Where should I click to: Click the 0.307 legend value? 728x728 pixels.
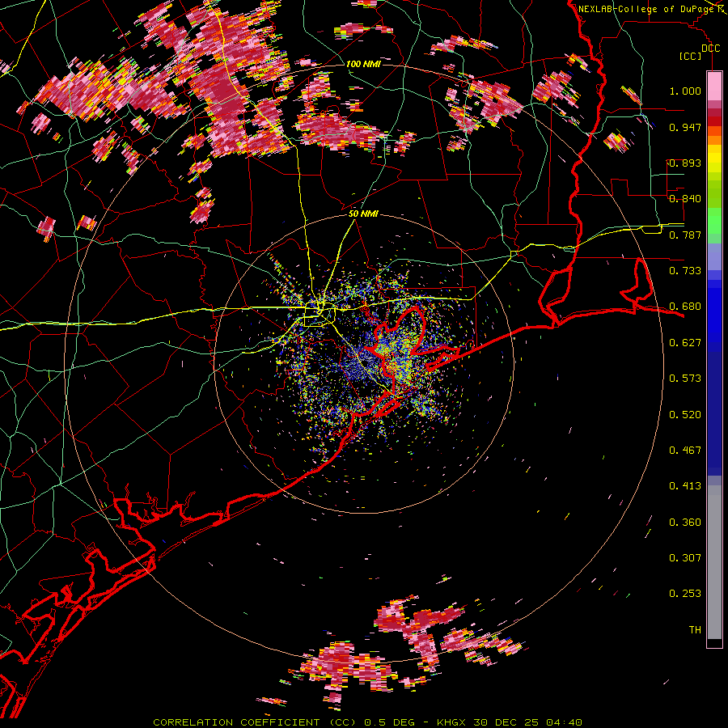coord(685,558)
